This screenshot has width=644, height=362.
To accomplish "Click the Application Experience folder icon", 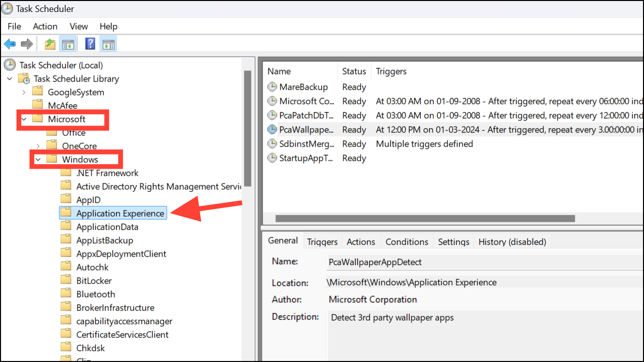I will coord(66,213).
